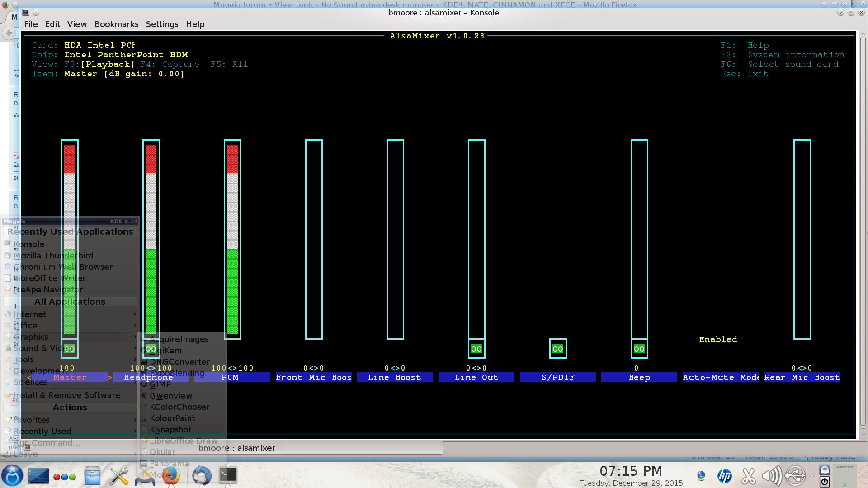Toggle the S/PDIF mute indicator
Screen dimensions: 868x488
point(558,349)
